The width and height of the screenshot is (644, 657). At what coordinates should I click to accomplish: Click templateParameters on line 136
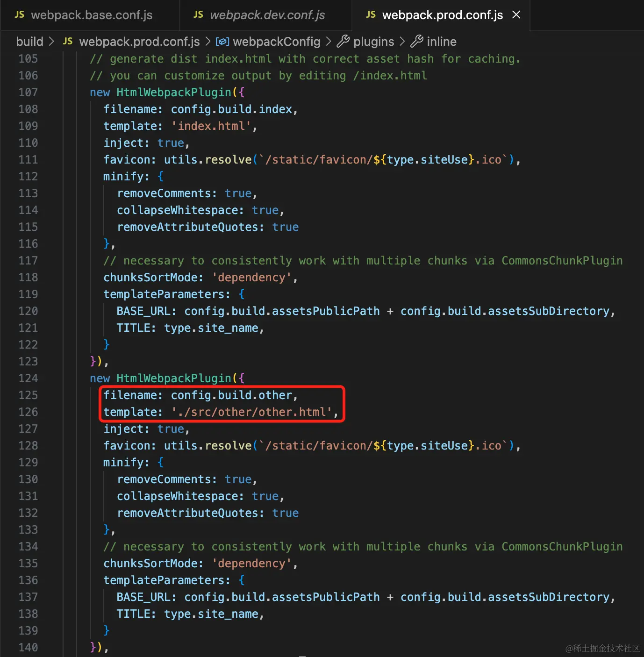(x=164, y=580)
